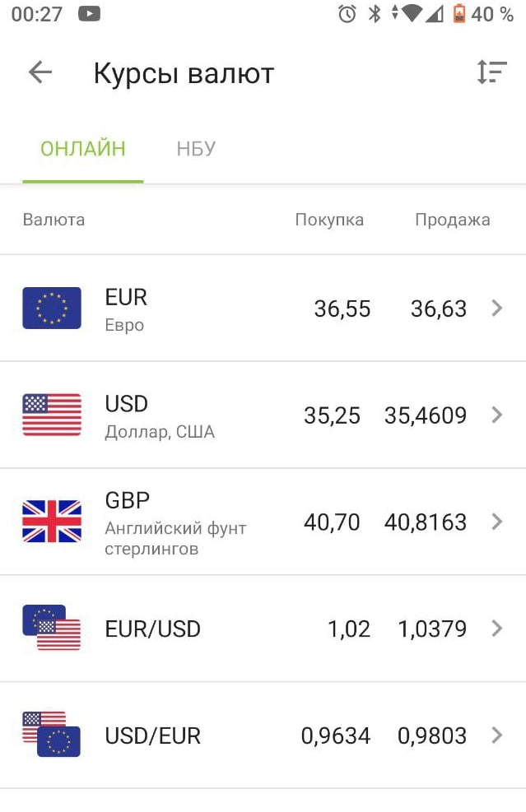Screen dimensions: 526x812
Task: Tap the back arrow icon
Action: pos(40,73)
